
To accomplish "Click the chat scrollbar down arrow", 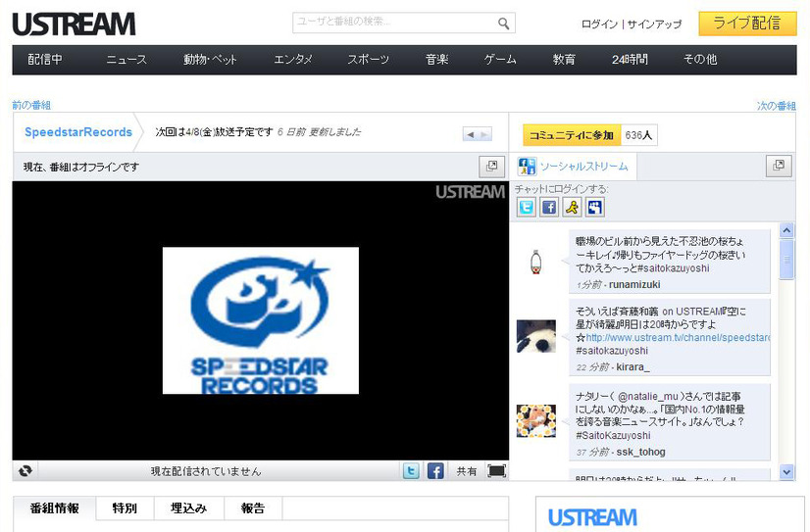I will point(786,471).
